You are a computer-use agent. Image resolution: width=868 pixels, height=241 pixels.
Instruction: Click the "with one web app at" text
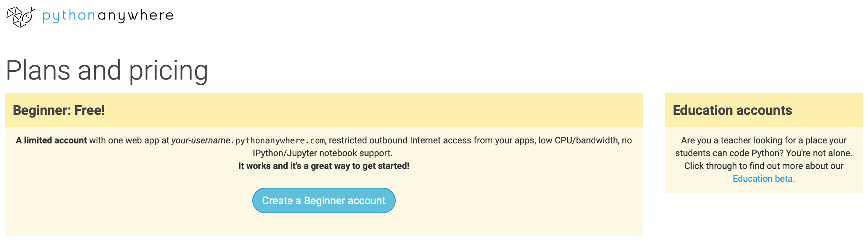129,140
